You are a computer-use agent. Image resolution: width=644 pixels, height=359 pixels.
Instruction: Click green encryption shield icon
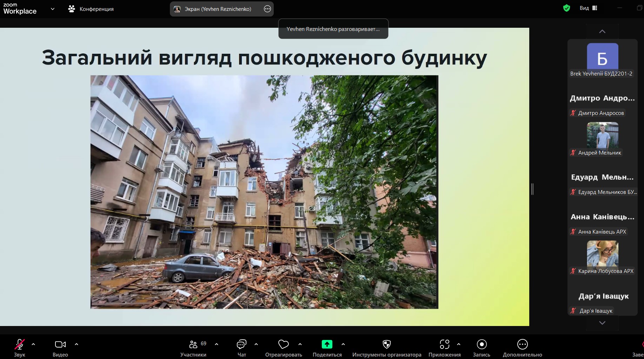pos(566,8)
